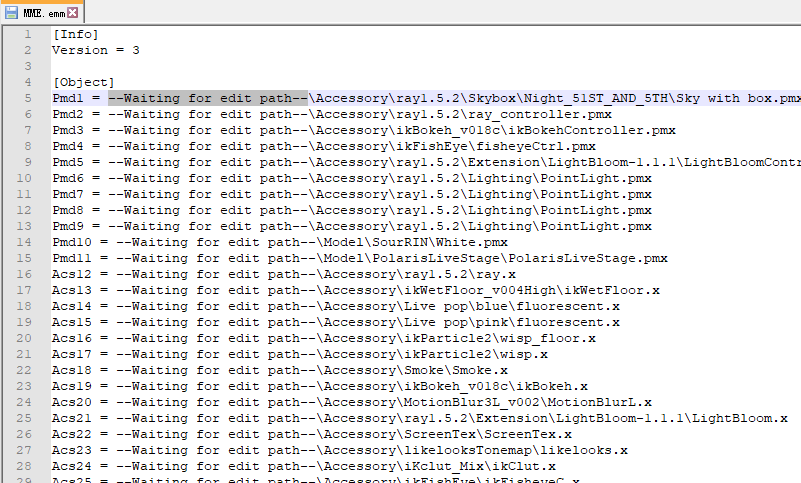
Task: Click line number 10 in the margin
Action: click(x=24, y=178)
